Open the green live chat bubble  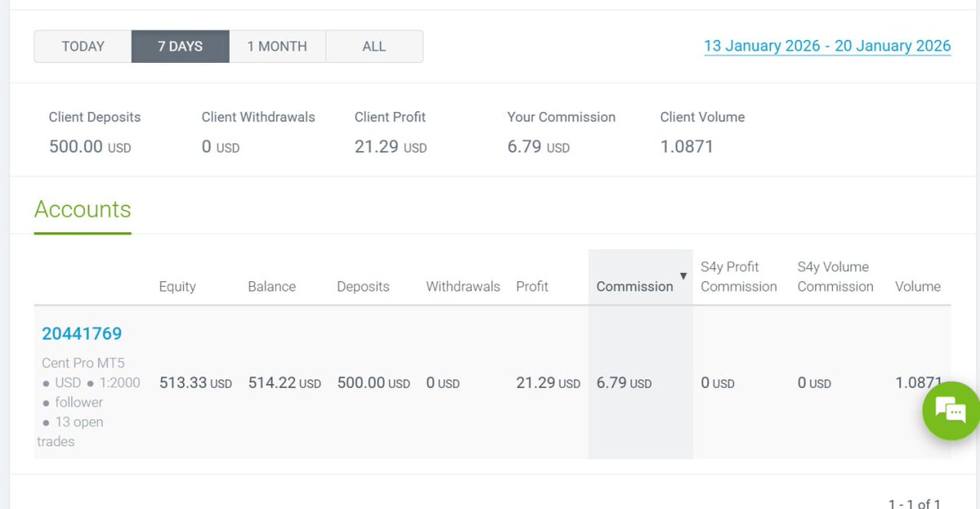pos(951,411)
